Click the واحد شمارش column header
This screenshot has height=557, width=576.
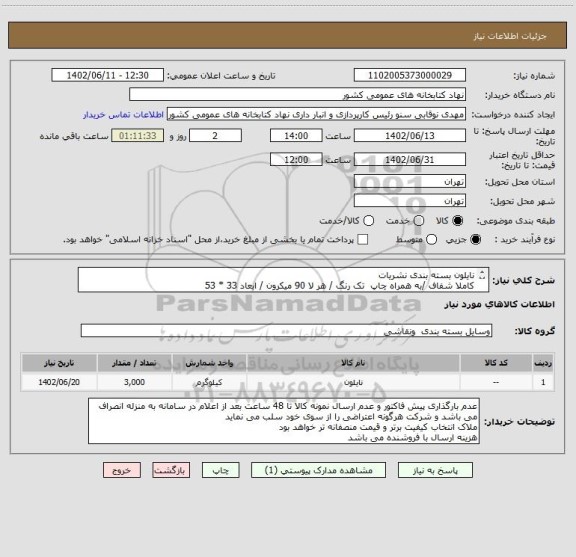click(x=209, y=363)
